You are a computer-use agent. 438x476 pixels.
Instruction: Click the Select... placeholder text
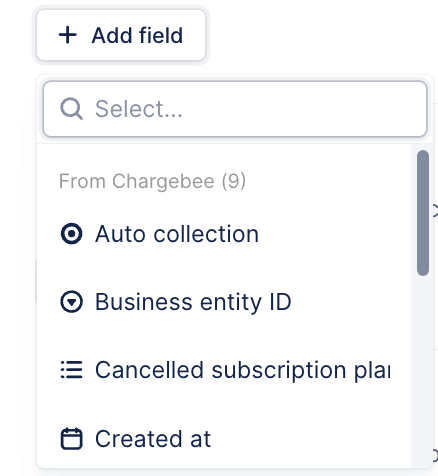click(x=139, y=109)
